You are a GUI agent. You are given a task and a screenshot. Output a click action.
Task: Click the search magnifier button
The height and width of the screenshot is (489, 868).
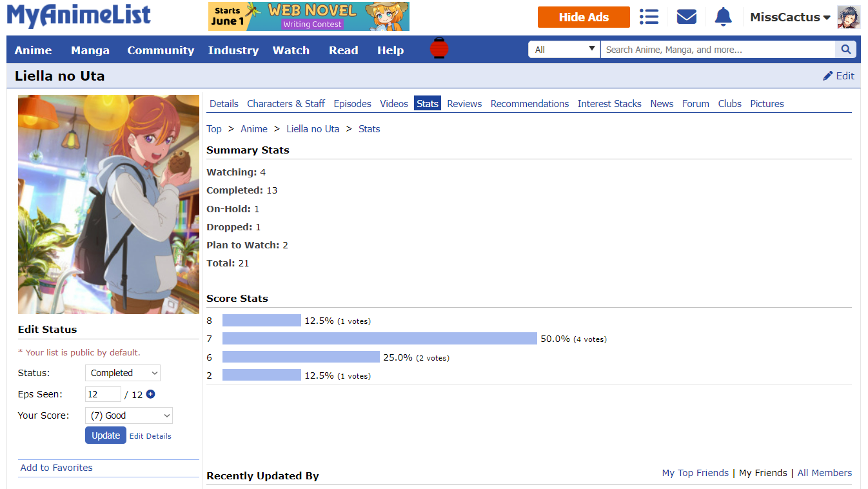tap(846, 50)
